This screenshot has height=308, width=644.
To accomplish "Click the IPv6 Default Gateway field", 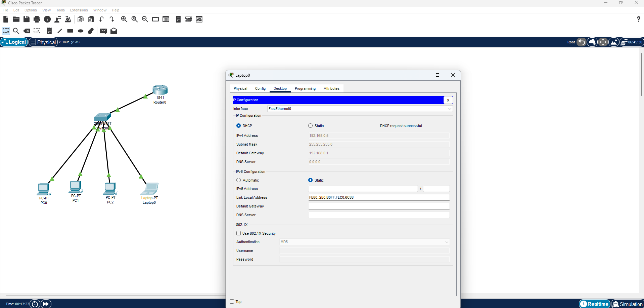I will point(379,206).
